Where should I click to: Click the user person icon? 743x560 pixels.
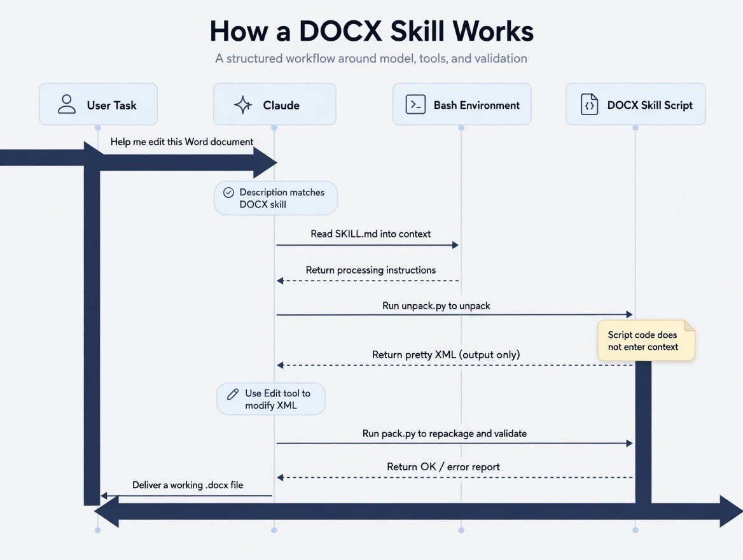pos(67,104)
